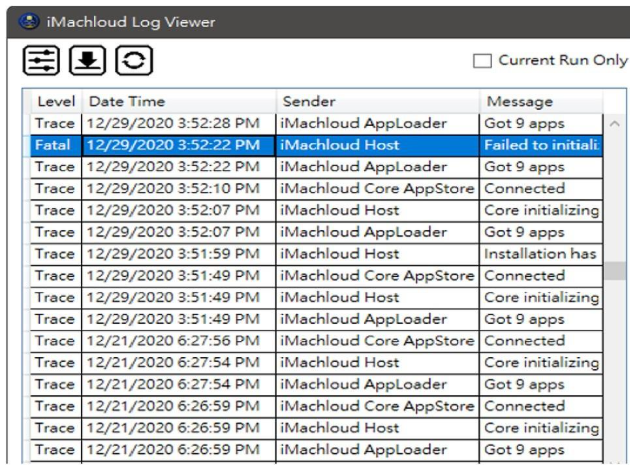The height and width of the screenshot is (465, 630).
Task: Click the download log icon
Action: pos(88,61)
